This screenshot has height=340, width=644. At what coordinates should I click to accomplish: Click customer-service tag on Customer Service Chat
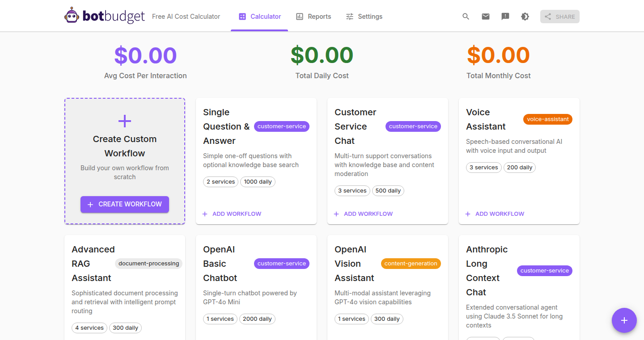point(413,126)
